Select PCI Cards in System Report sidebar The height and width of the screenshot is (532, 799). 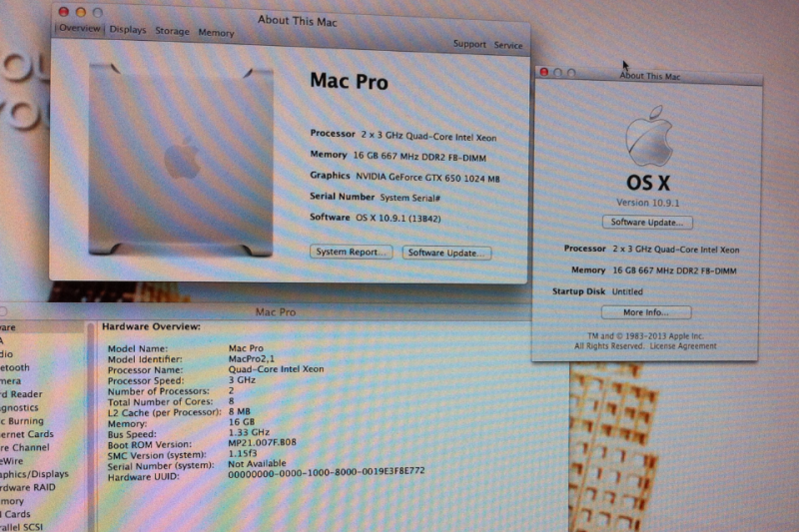coord(15,514)
